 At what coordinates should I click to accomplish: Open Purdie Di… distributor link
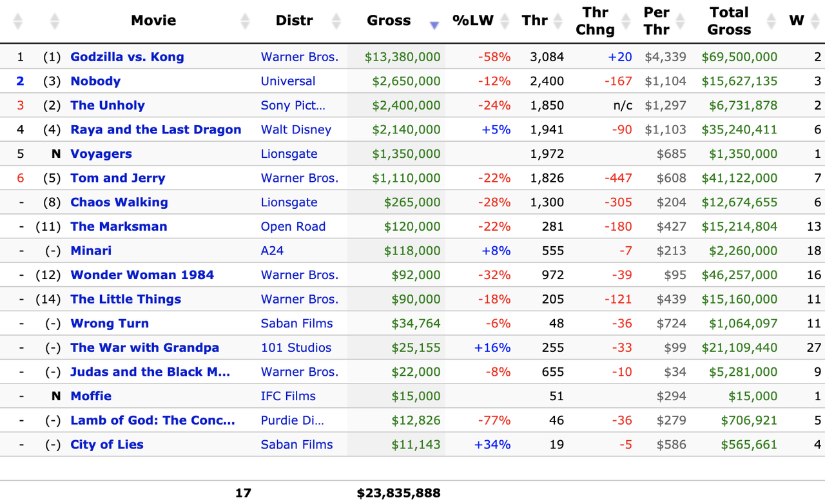[293, 420]
